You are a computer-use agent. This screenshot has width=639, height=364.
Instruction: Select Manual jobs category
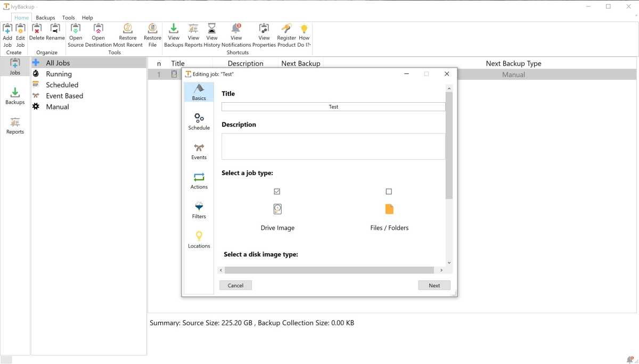[x=88, y=107]
